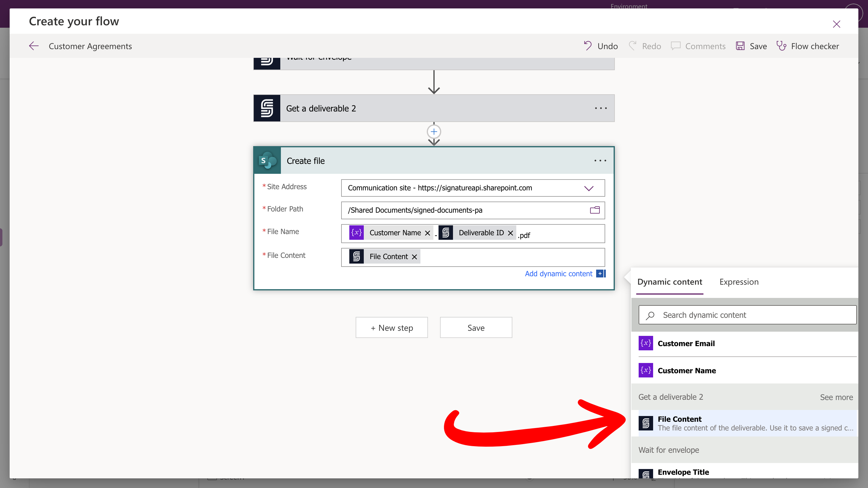Switch to the Expression tab
Image resolution: width=868 pixels, height=488 pixels.
pos(739,282)
